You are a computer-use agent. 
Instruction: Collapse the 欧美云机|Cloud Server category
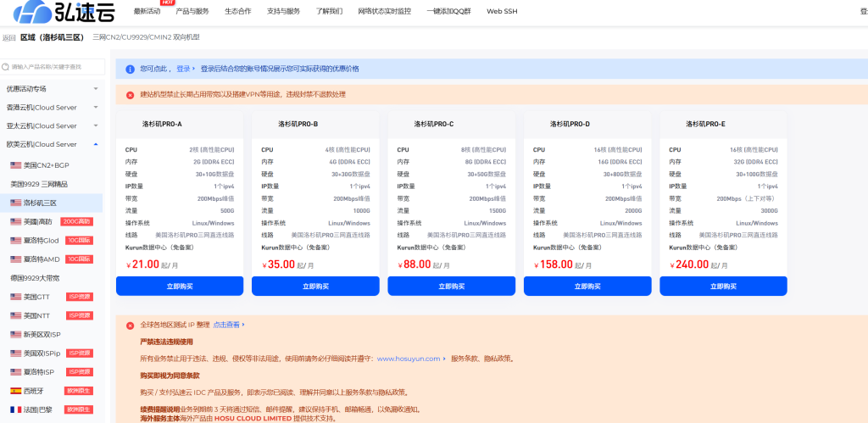(52, 144)
